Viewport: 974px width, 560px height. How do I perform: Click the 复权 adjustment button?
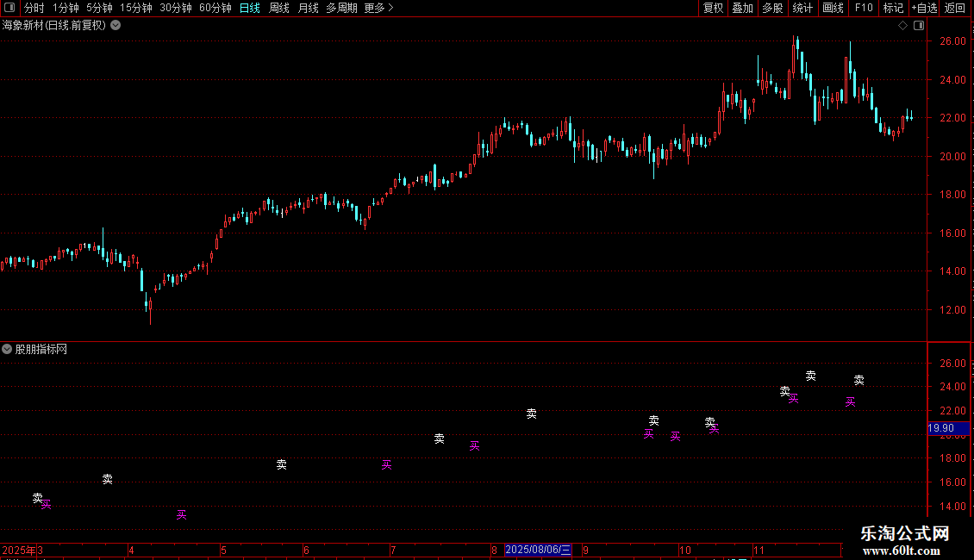tap(713, 8)
